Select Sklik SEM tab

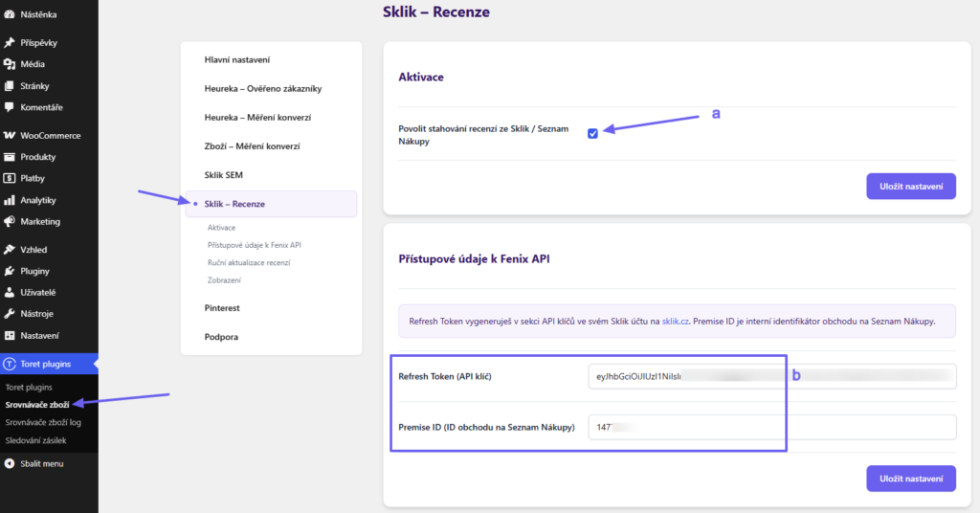tap(223, 175)
